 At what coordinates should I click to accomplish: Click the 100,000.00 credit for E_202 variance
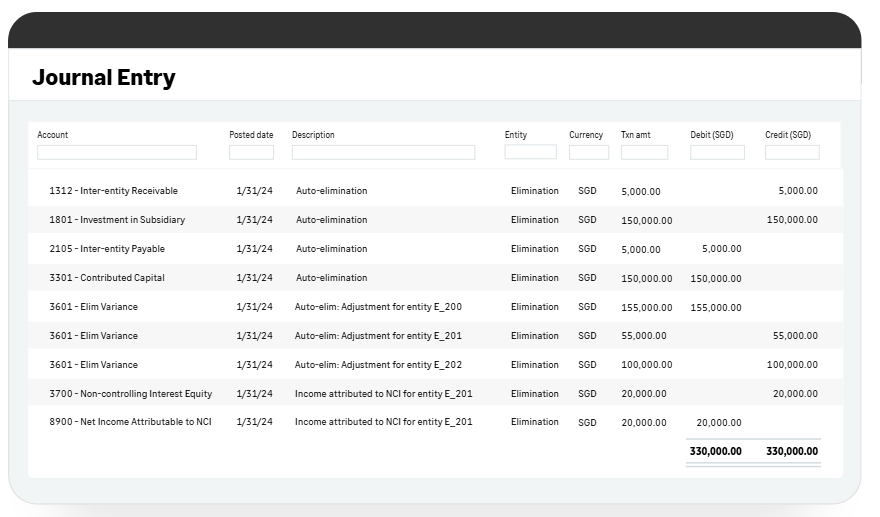coord(792,365)
